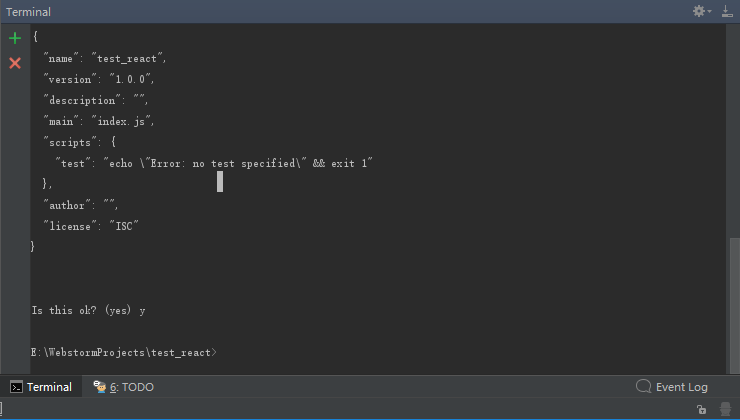Expand the dropdown arrow beside the gear icon

tap(710, 12)
